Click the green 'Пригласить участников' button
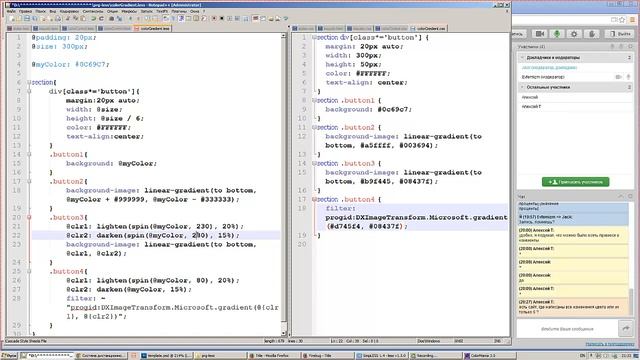Image resolution: width=640 pixels, height=360 pixels. click(x=576, y=182)
